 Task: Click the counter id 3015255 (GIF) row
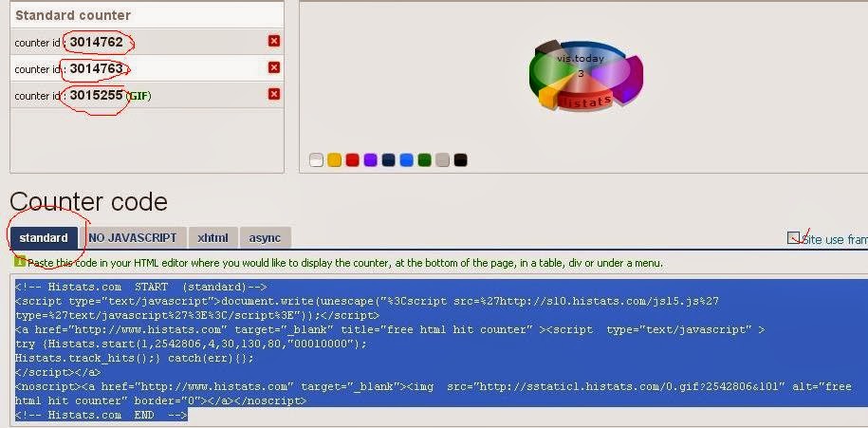coord(147,95)
